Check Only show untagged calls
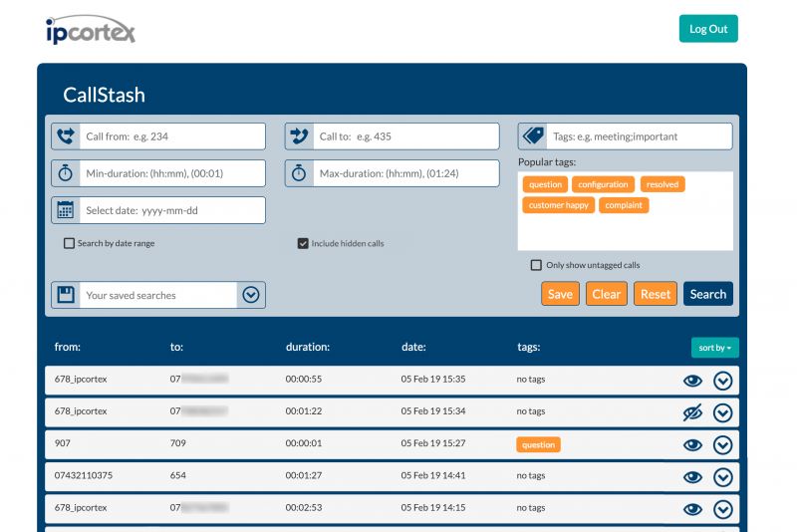Viewport: 797px width, 532px height. pyautogui.click(x=536, y=265)
